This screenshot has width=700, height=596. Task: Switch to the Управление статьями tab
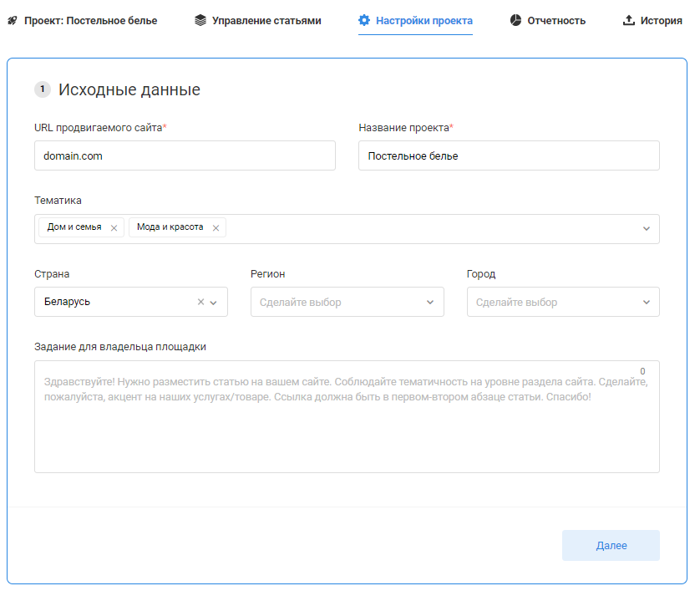tap(266, 21)
